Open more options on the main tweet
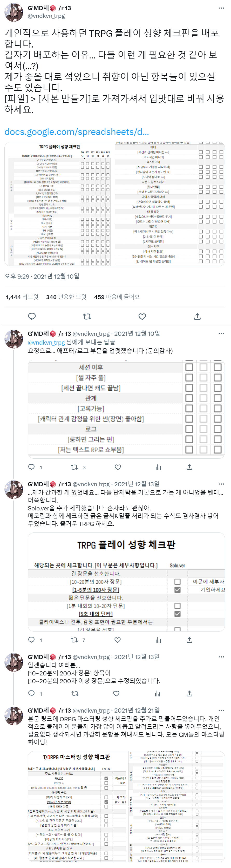The width and height of the screenshot is (231, 868). point(221,8)
